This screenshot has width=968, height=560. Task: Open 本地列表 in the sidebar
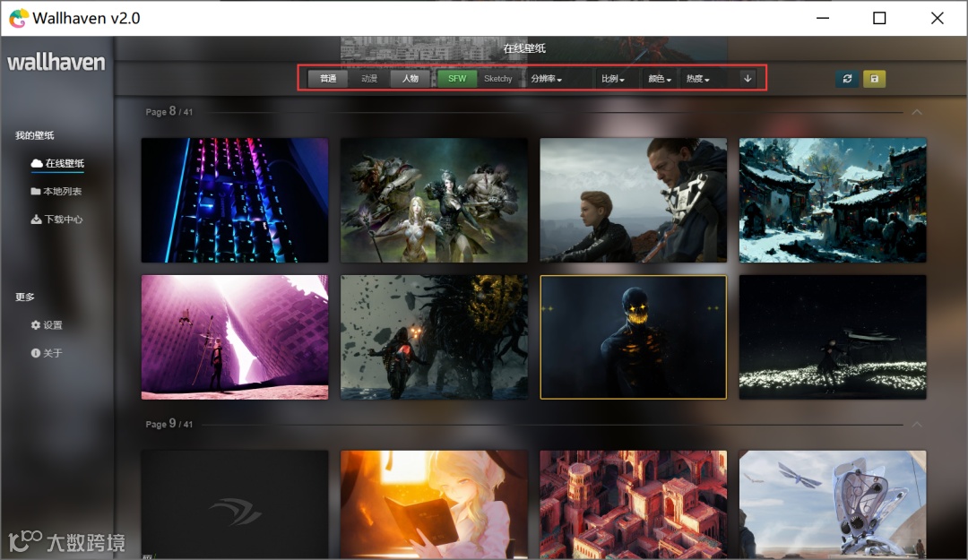[x=56, y=192]
